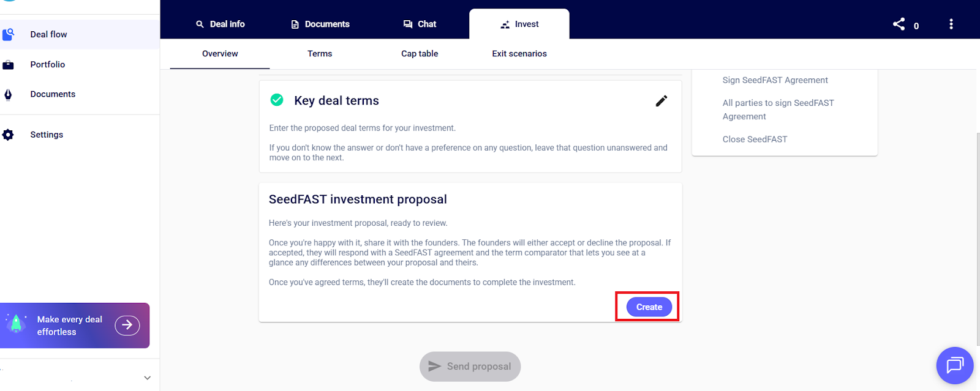Click the Close SeedFAST step
This screenshot has width=980, height=391.
(x=755, y=140)
